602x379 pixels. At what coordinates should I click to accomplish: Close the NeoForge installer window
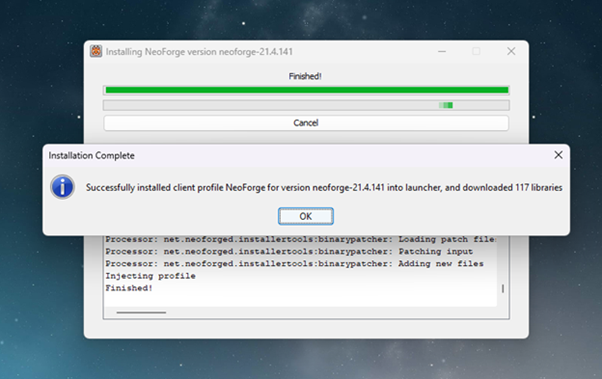pyautogui.click(x=511, y=51)
